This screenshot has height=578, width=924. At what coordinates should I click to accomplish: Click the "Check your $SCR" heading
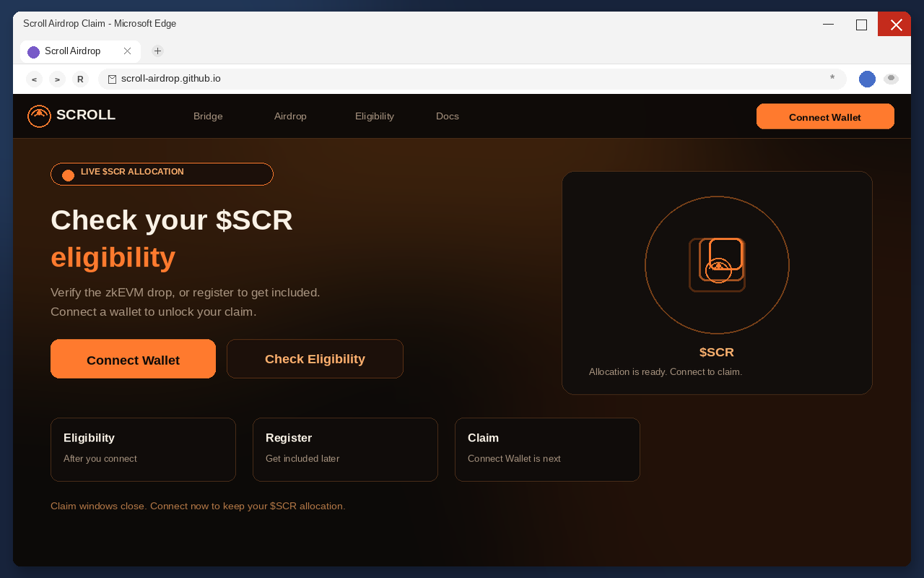172,220
